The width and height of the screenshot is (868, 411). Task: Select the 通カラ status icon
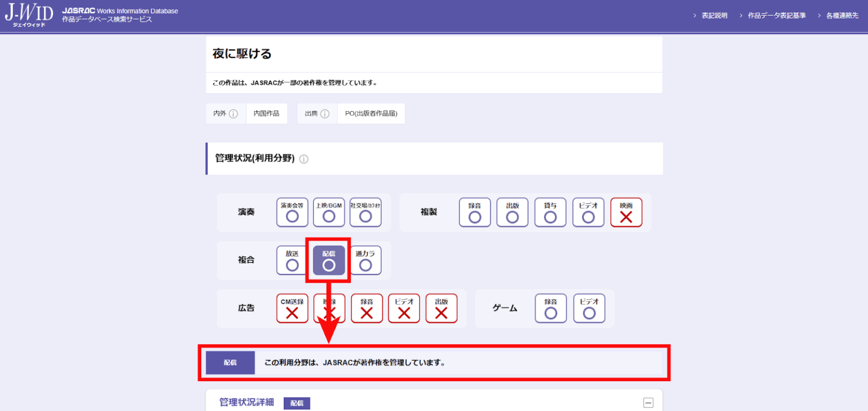coord(366,260)
